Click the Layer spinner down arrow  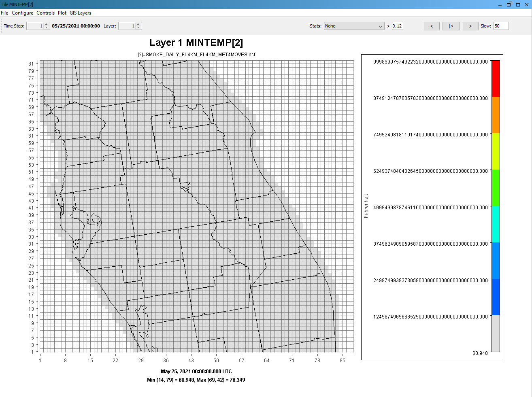138,28
